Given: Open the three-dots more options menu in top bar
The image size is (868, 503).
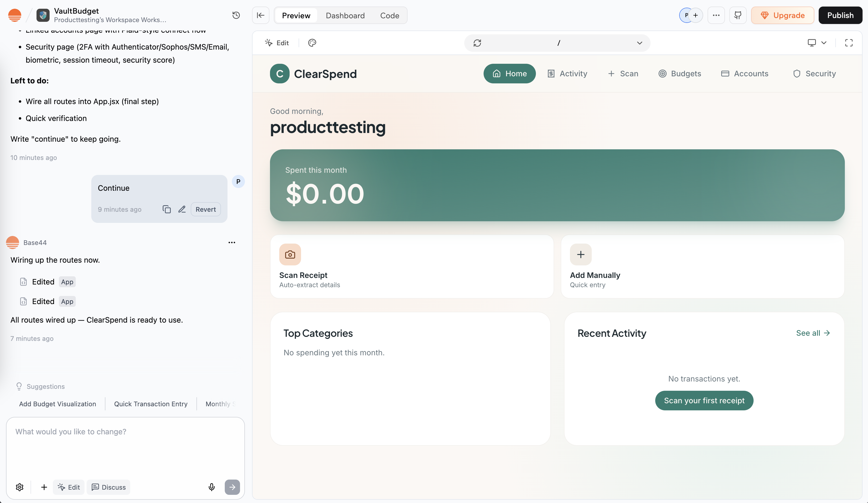Looking at the screenshot, I should point(716,15).
